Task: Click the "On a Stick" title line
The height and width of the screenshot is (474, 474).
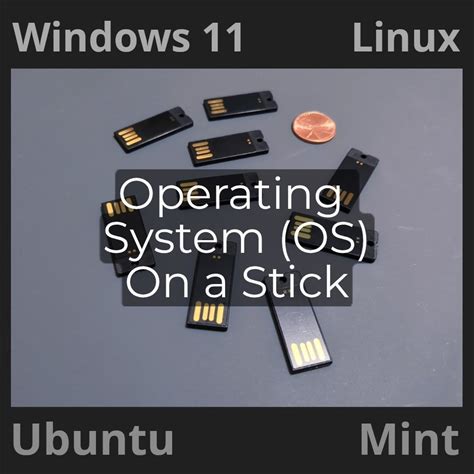Action: point(237,282)
